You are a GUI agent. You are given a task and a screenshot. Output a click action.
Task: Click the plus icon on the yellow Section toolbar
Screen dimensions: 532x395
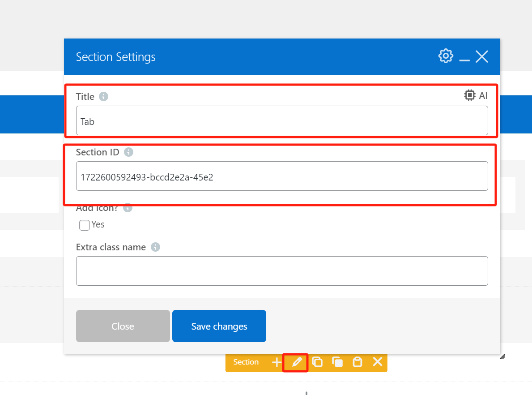coord(276,362)
